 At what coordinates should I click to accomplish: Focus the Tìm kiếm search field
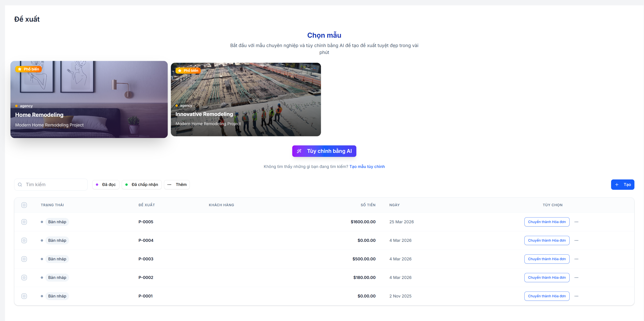click(51, 185)
